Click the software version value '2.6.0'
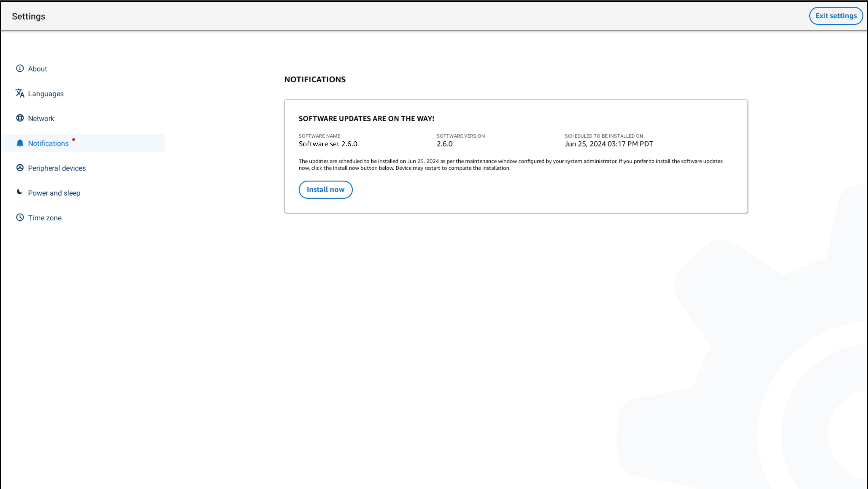Image resolution: width=868 pixels, height=489 pixels. pyautogui.click(x=444, y=144)
